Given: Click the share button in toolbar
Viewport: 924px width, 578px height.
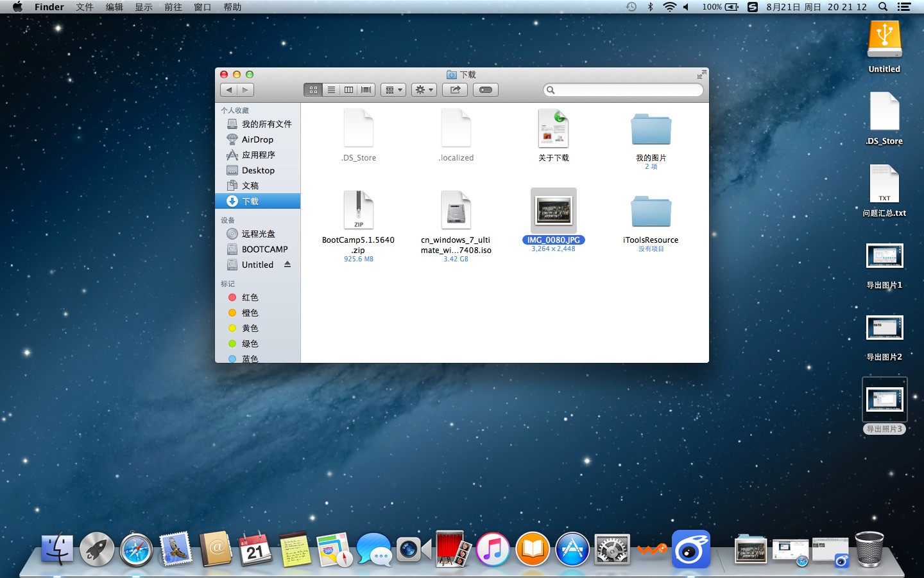Looking at the screenshot, I should click(455, 90).
